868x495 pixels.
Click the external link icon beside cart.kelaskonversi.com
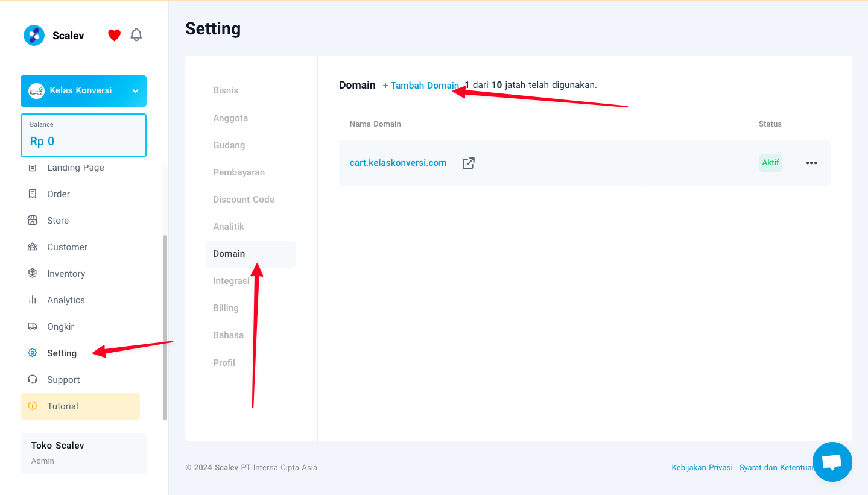pyautogui.click(x=469, y=163)
